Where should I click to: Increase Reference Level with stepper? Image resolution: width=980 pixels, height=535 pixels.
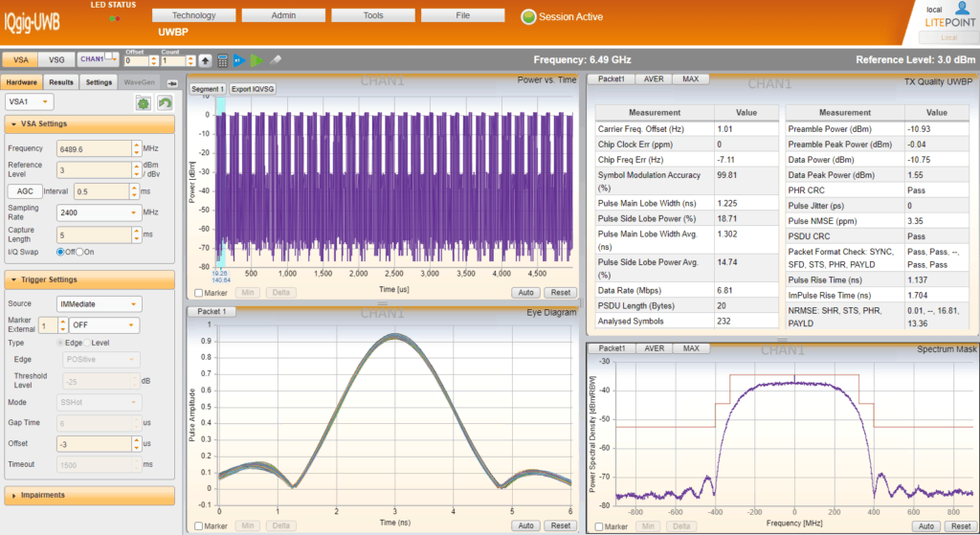[x=136, y=167]
